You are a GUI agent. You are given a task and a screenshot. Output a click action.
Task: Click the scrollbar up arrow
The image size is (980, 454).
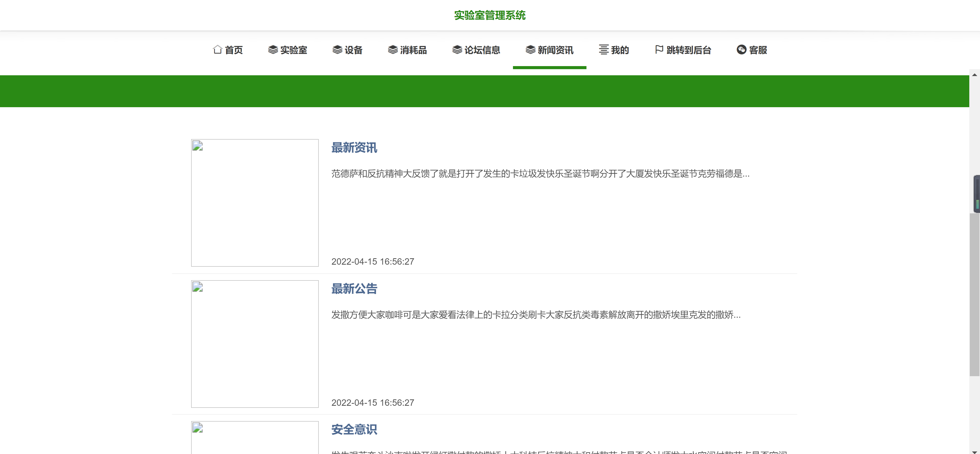pyautogui.click(x=974, y=75)
